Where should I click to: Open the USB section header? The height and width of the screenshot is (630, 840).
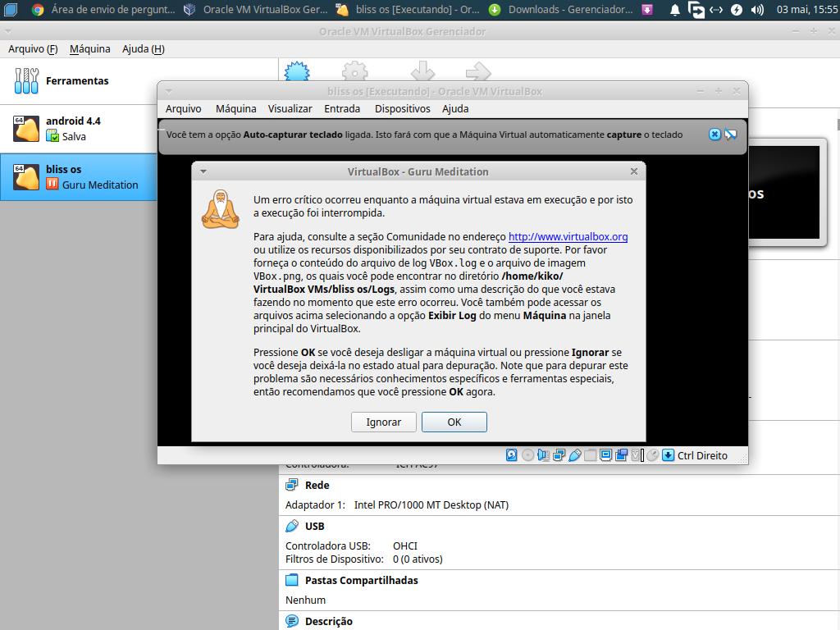pos(314,526)
